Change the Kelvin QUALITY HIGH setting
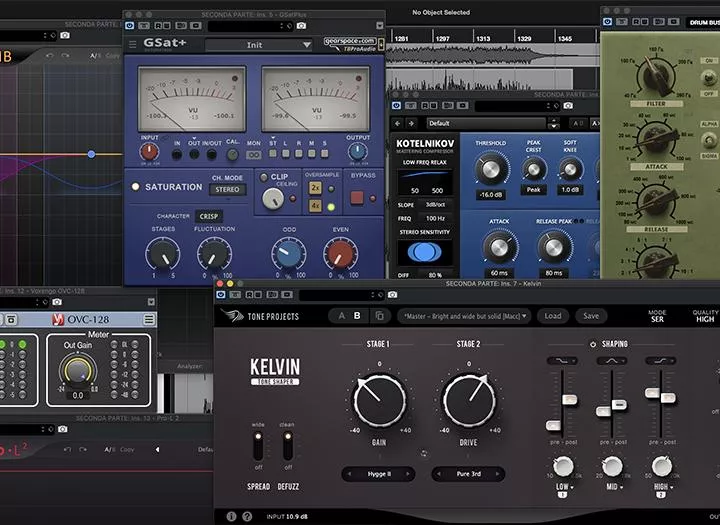 point(705,316)
